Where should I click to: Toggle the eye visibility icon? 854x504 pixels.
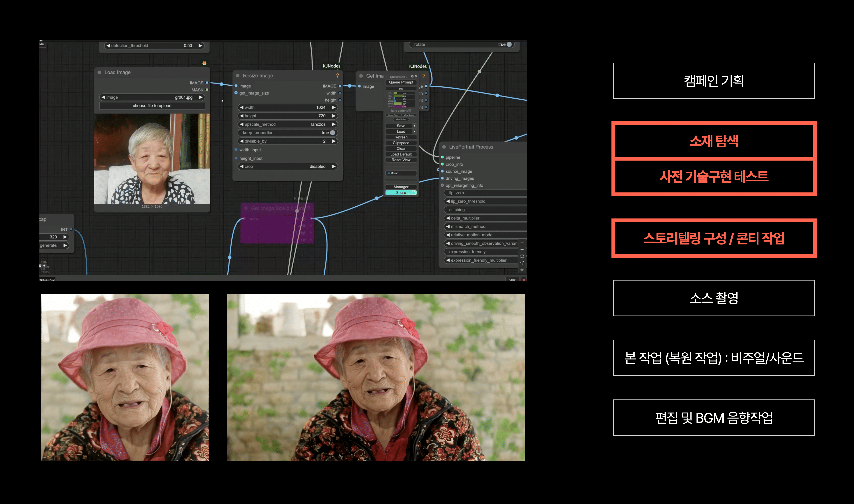522,270
